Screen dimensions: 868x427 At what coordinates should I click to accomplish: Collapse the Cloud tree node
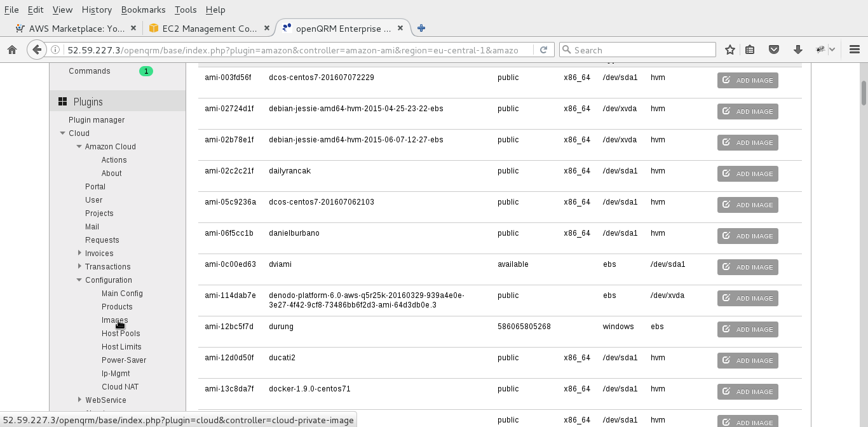62,133
